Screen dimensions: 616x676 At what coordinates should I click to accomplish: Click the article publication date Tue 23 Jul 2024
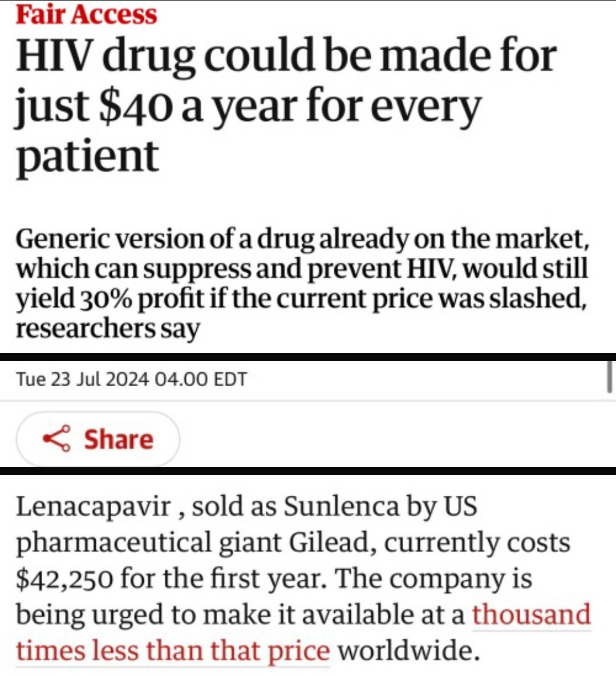[x=82, y=379]
